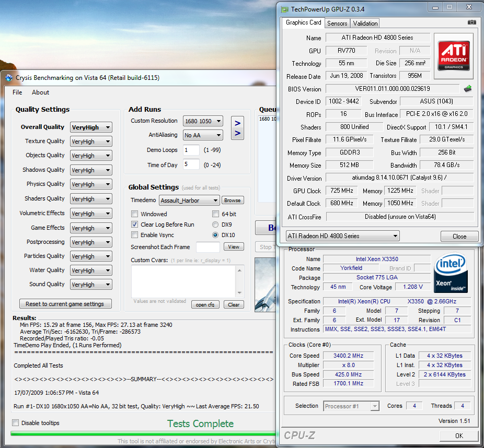Viewport: 484px width, 448px height.
Task: Open Particles Quality dropdown
Action: pyautogui.click(x=91, y=256)
